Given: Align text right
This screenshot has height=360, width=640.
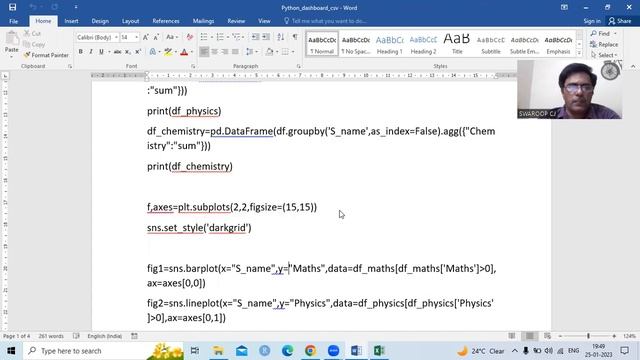Looking at the screenshot, I should (x=225, y=52).
